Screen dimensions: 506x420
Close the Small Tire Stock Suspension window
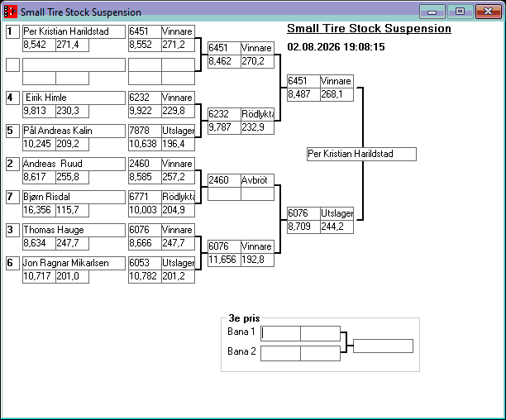[489, 12]
